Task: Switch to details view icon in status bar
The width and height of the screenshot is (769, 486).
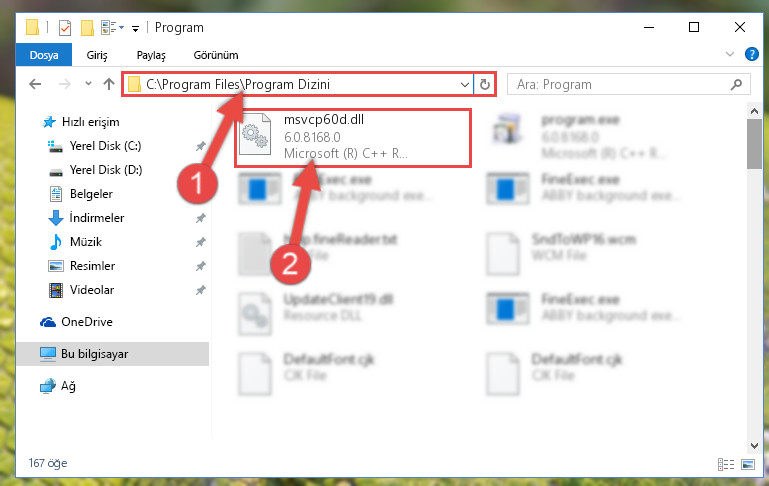Action: click(726, 464)
